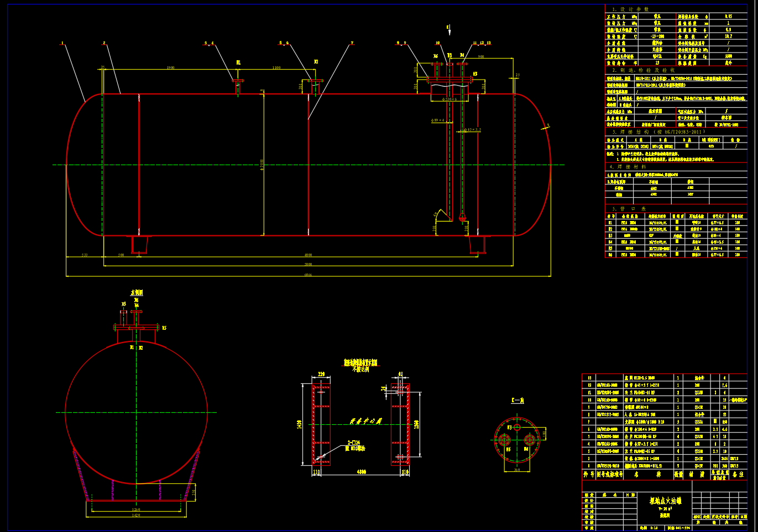Screen dimensions: 758x532
Task: Select the 1420 dimension in the side view
Action: point(136,515)
